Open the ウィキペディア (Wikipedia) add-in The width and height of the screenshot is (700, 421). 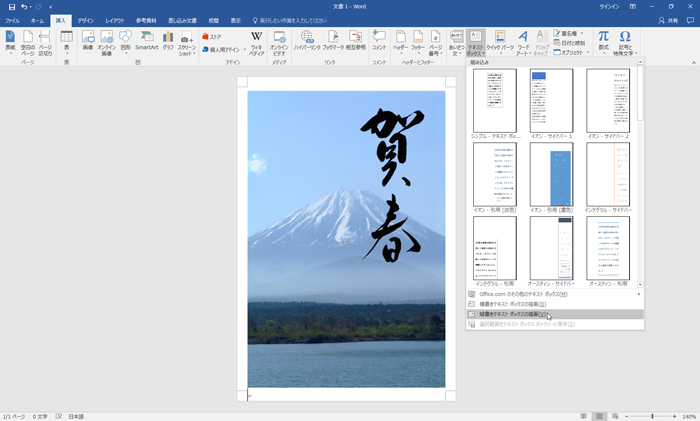point(256,41)
